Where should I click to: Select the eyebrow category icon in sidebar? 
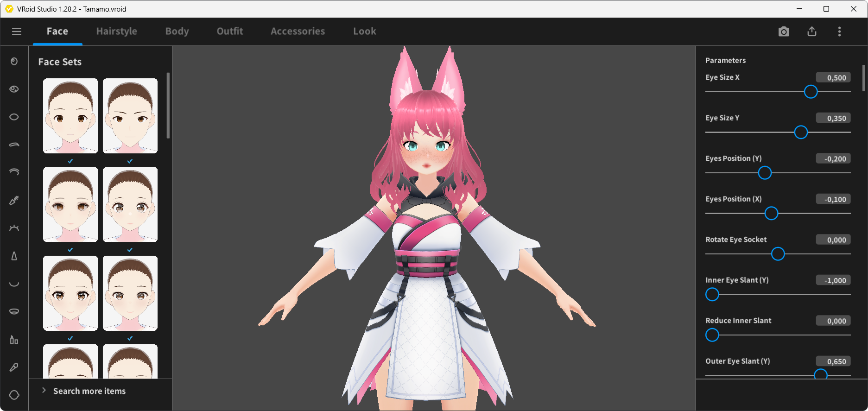coord(14,145)
